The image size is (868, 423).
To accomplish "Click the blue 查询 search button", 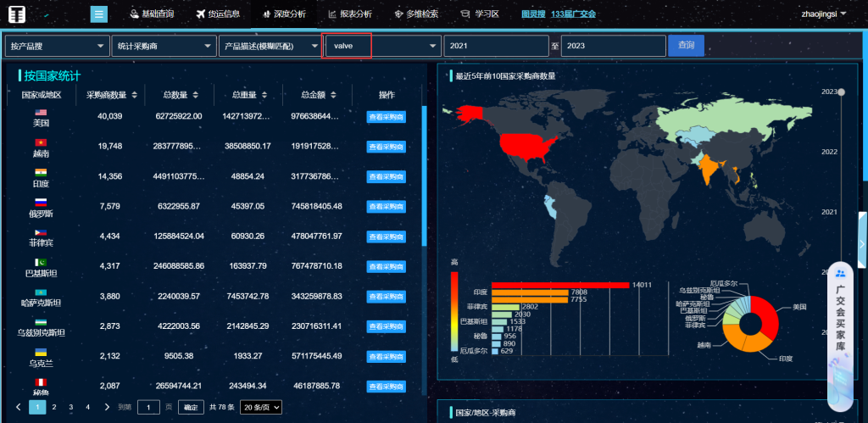I will pyautogui.click(x=686, y=45).
